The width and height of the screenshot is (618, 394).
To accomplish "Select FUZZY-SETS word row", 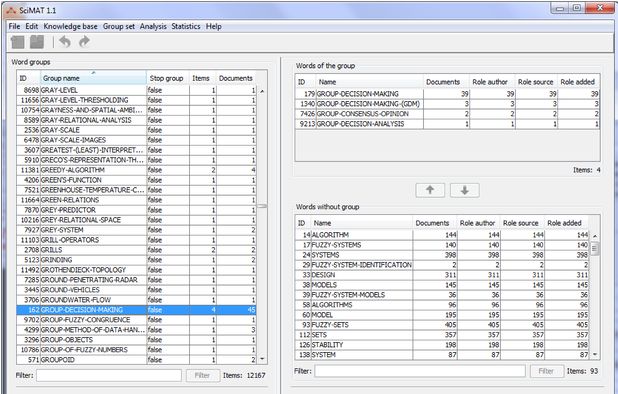I will (x=442, y=325).
